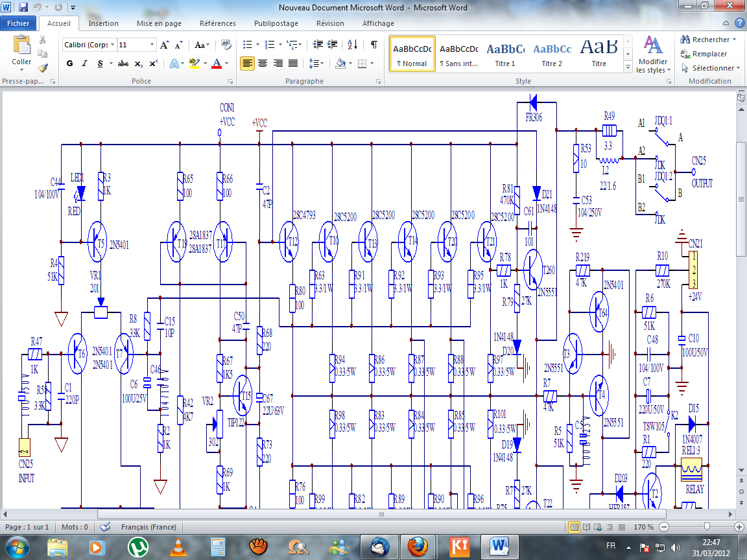Image resolution: width=747 pixels, height=560 pixels.
Task: Open Firefox from the taskbar
Action: 418,546
